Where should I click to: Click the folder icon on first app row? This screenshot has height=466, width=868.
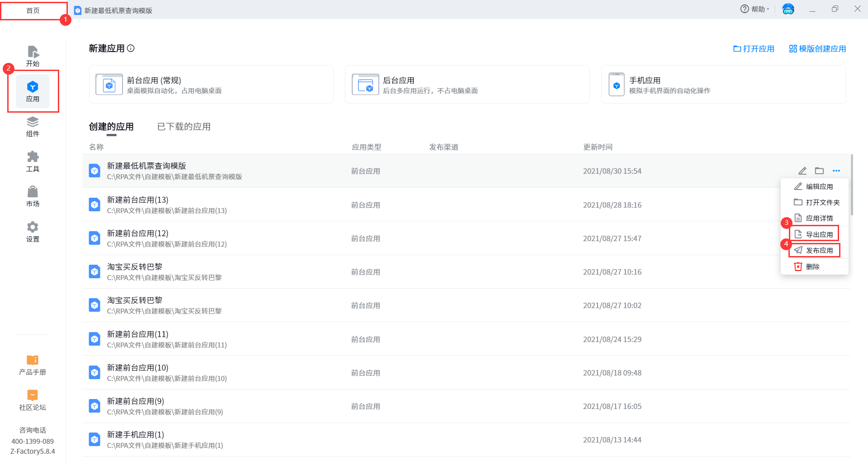819,171
